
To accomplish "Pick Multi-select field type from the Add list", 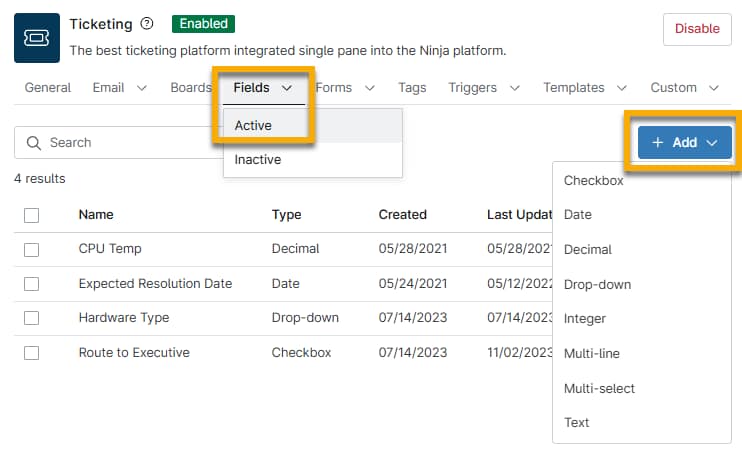I will coord(599,388).
